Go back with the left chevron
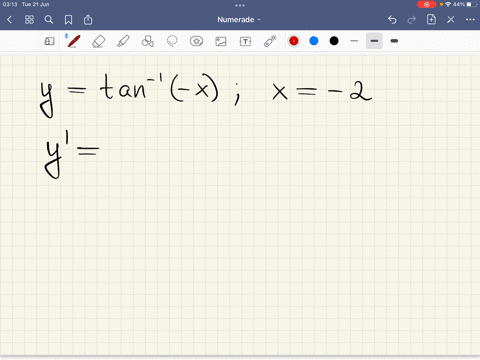The width and height of the screenshot is (480, 360). pos(9,20)
